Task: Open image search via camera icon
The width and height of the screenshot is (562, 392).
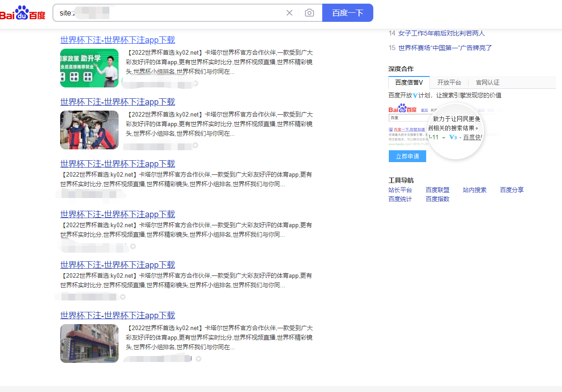Action: (x=309, y=13)
